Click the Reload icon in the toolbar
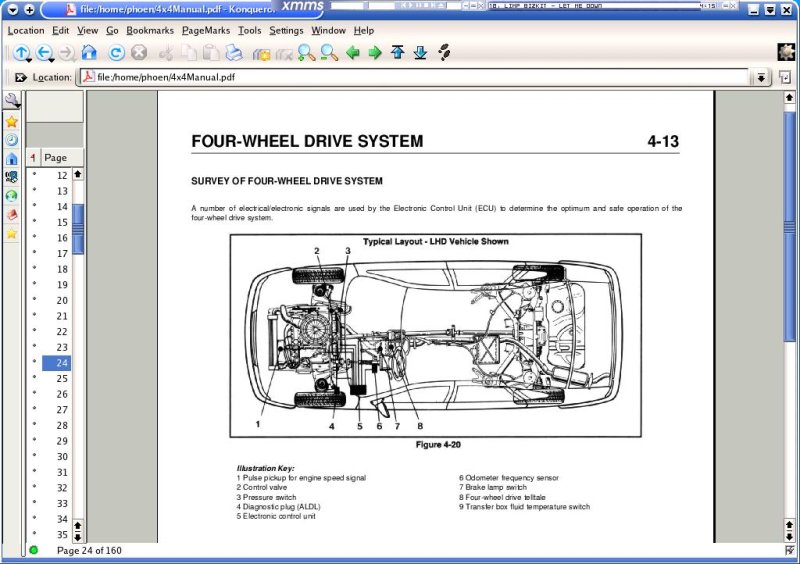The height and width of the screenshot is (564, 800). pyautogui.click(x=116, y=53)
